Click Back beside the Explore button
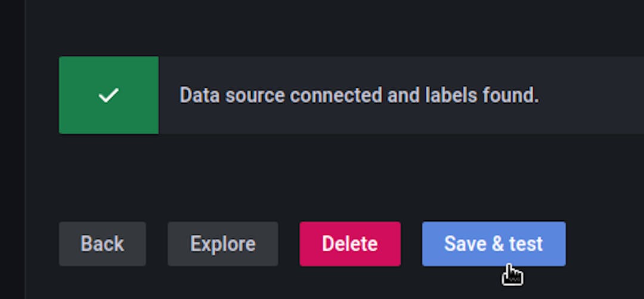Image resolution: width=644 pixels, height=299 pixels. [x=102, y=243]
